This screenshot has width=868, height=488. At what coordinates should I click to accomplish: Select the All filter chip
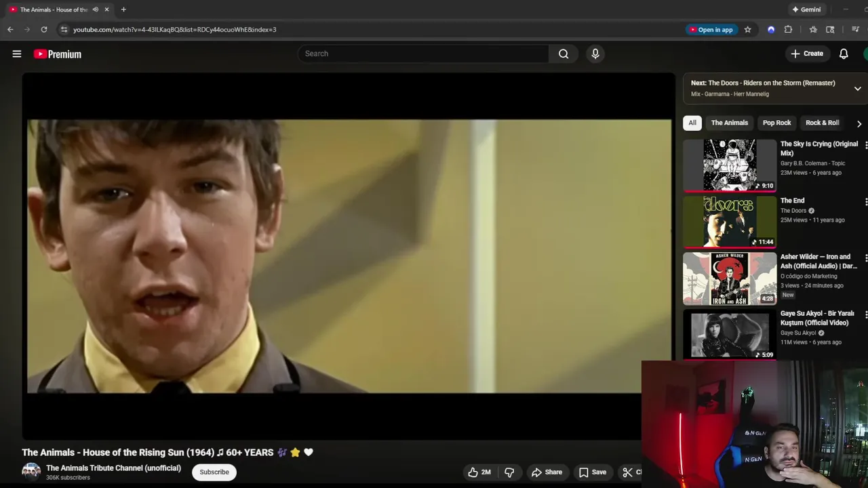coord(692,123)
